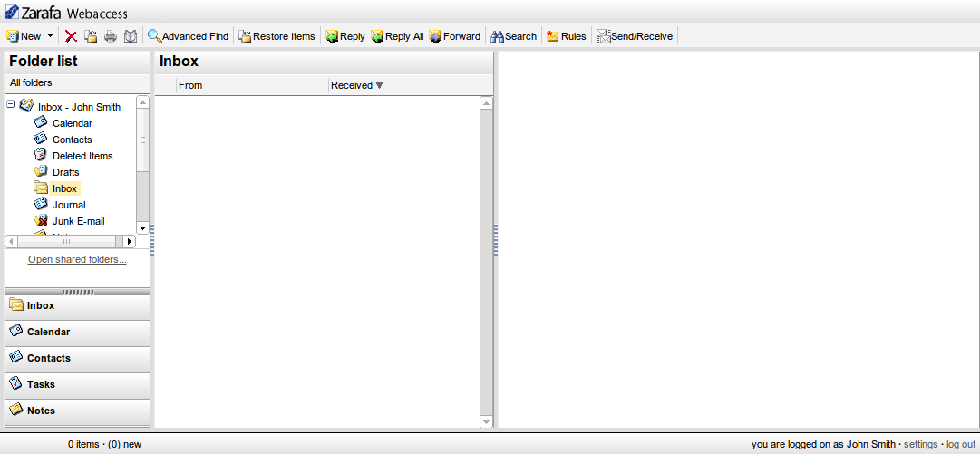The width and height of the screenshot is (980, 454).
Task: Open the Junk E-mail folder
Action: tap(78, 220)
